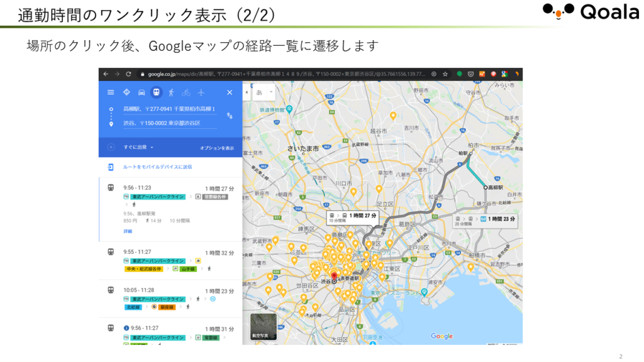
Task: Choose the best travel mode diamond icon
Action: click(126, 92)
